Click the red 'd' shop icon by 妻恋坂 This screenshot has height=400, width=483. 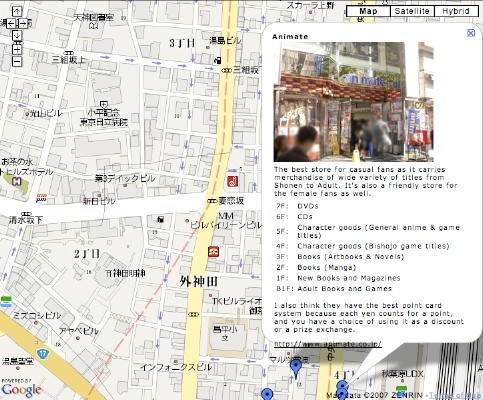pos(233,181)
